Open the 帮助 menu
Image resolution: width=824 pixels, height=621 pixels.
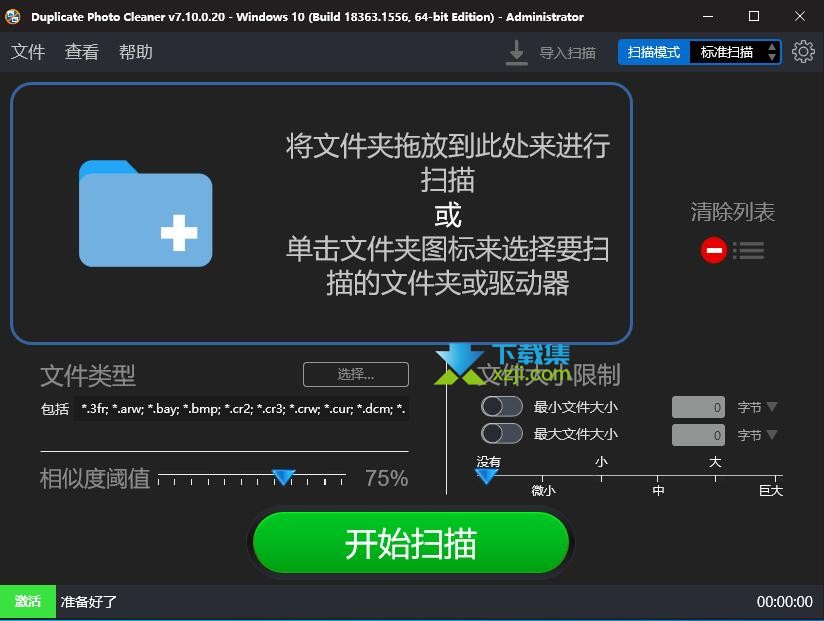[136, 52]
